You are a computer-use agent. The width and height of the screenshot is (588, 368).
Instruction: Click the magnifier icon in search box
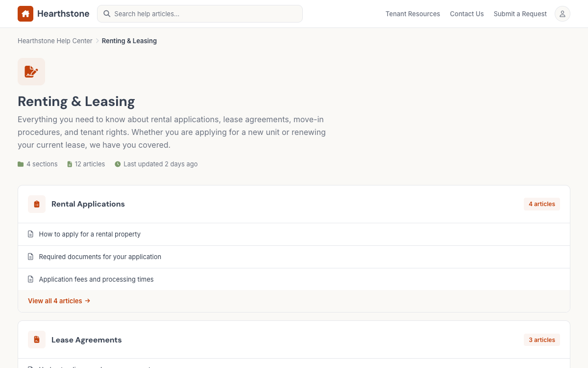tap(107, 14)
